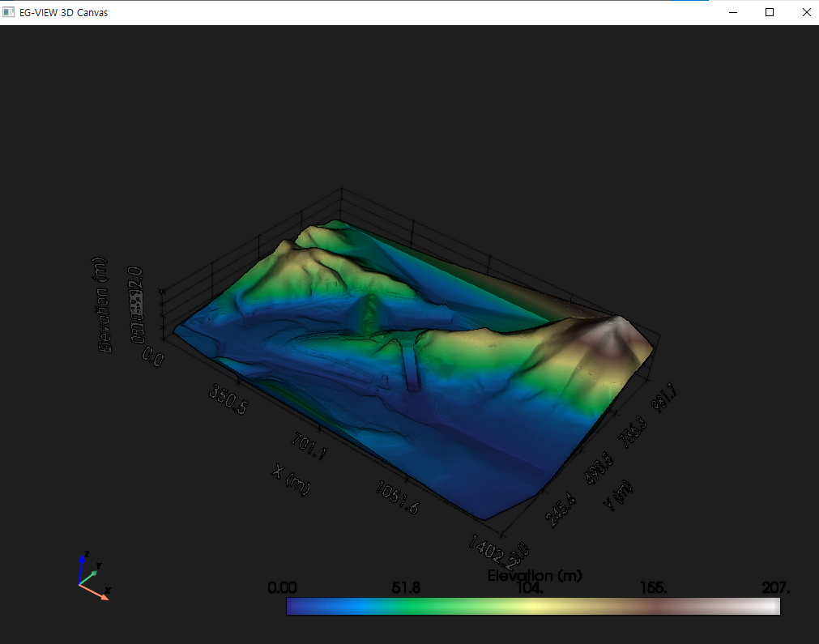Minimize the EG-VIEW 3D Canvas window
The height and width of the screenshot is (644, 819).
(733, 12)
